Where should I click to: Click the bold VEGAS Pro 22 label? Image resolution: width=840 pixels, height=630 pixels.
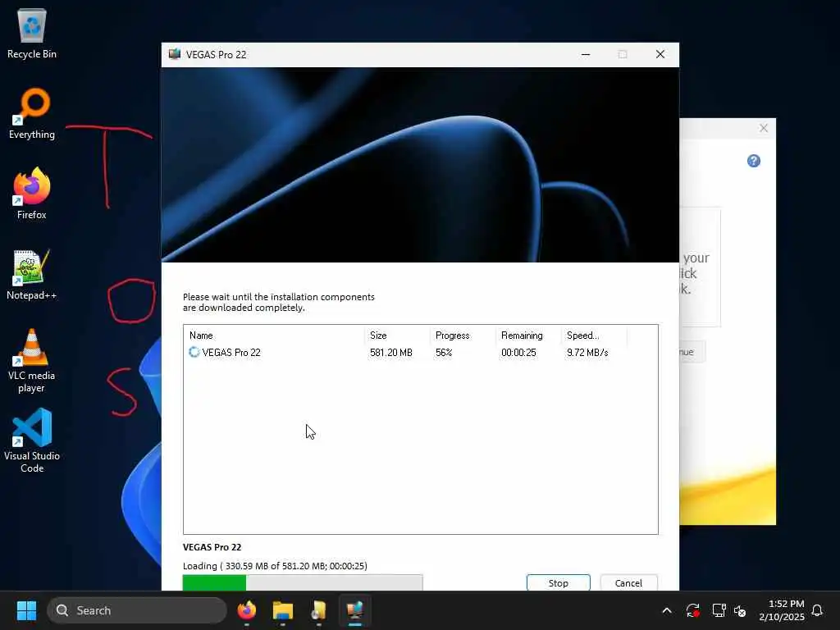click(212, 547)
